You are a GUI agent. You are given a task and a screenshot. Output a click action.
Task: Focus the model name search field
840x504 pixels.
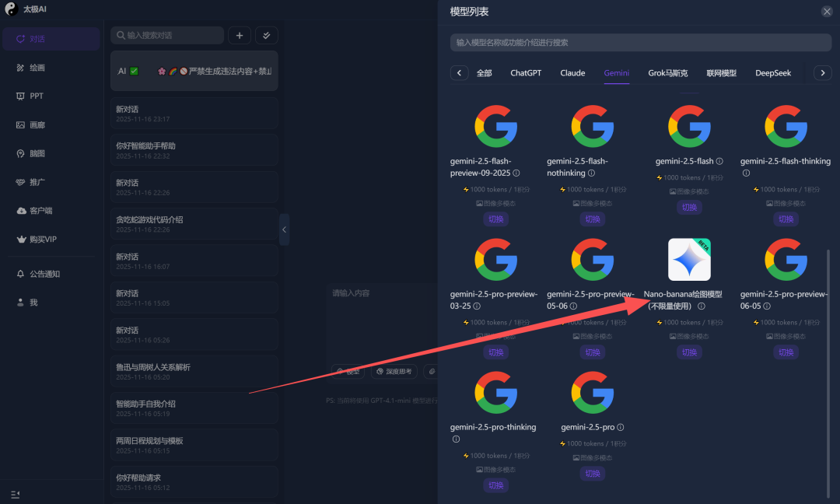pos(641,42)
